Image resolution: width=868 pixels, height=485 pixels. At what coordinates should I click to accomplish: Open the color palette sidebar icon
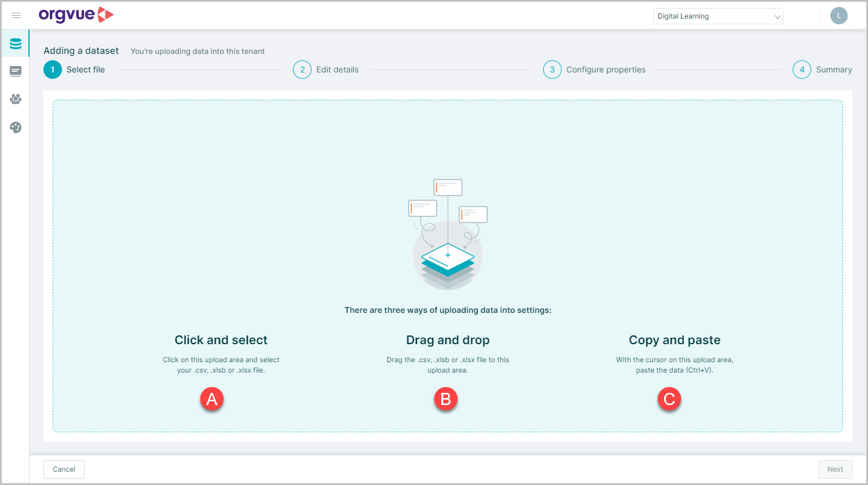16,127
